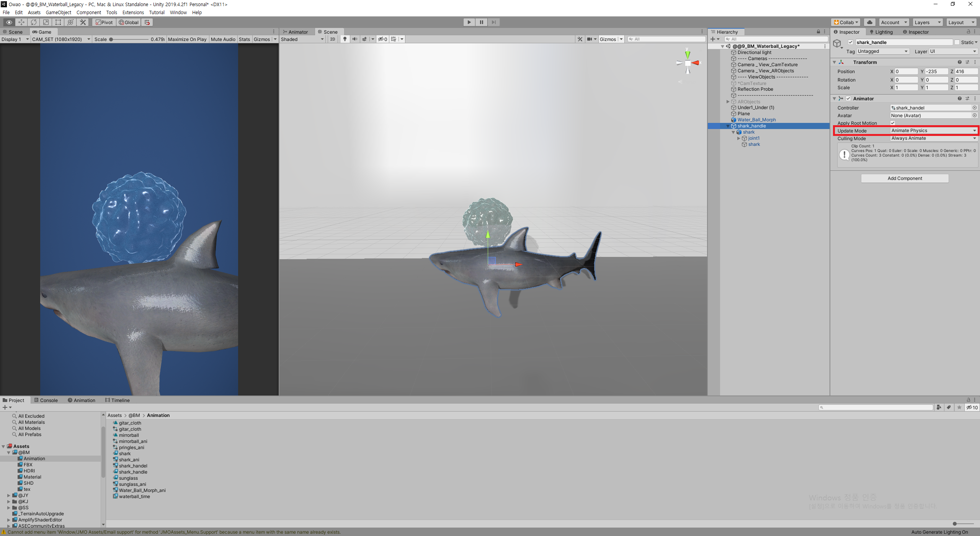Toggle scene audio speaker icon
The image size is (980, 536).
[x=355, y=39]
